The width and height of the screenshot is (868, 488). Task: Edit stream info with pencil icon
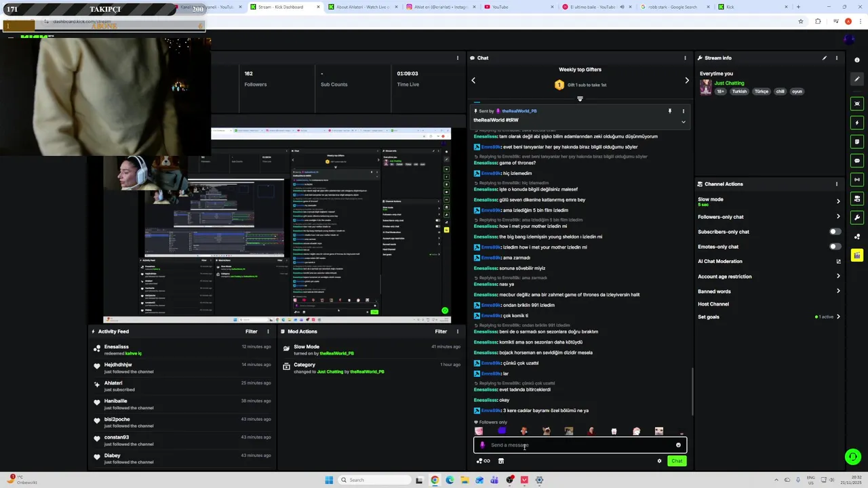(825, 58)
